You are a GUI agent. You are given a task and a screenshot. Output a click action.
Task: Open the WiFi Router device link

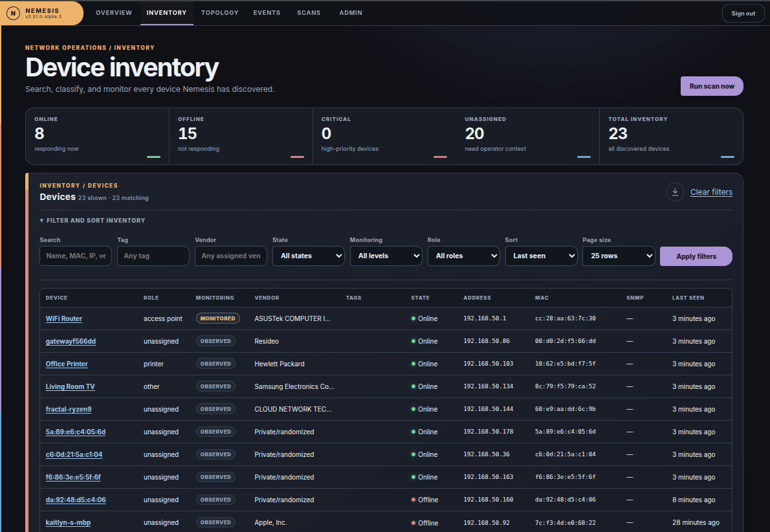coord(64,318)
